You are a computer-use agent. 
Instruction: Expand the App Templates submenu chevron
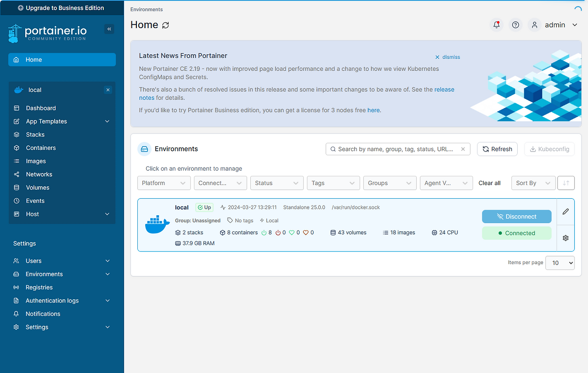coord(107,121)
